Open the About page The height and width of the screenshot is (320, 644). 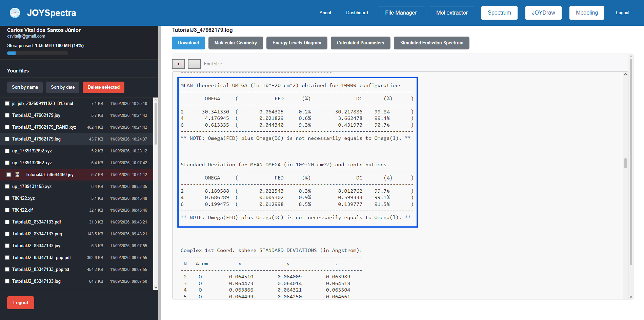(325, 13)
